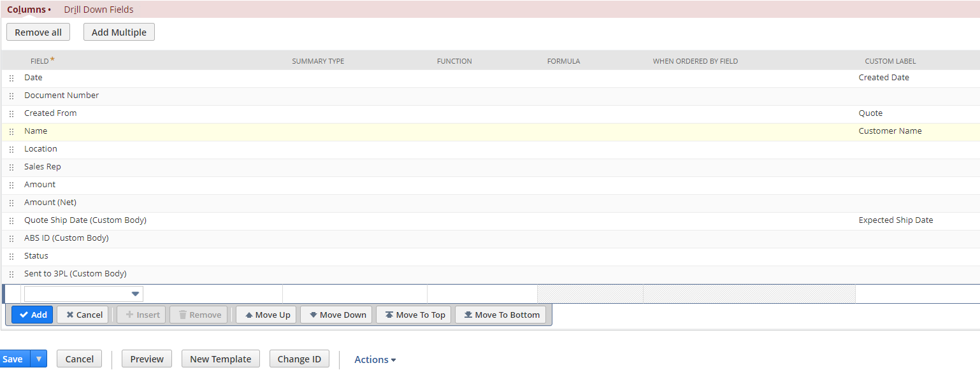Click drag handle for Quote Ship Date row
980x370 pixels.
pyautogui.click(x=11, y=221)
